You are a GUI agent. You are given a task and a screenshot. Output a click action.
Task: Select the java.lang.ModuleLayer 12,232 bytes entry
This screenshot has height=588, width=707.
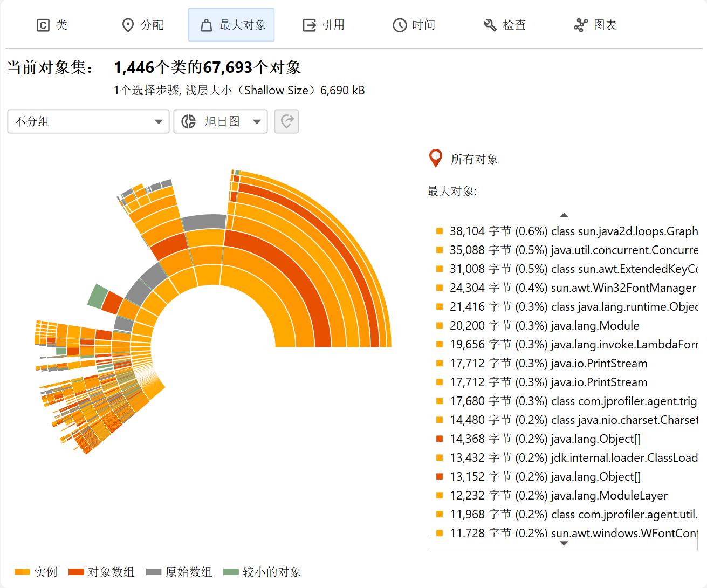coord(558,496)
